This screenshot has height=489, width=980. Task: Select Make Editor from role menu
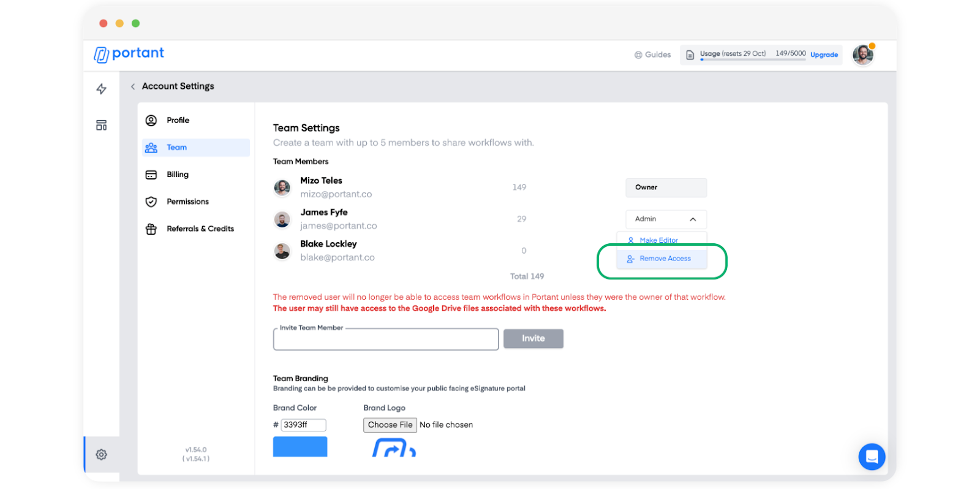661,240
